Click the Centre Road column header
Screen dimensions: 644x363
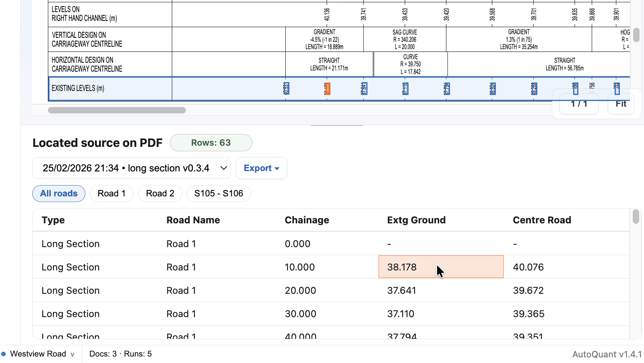click(x=542, y=220)
